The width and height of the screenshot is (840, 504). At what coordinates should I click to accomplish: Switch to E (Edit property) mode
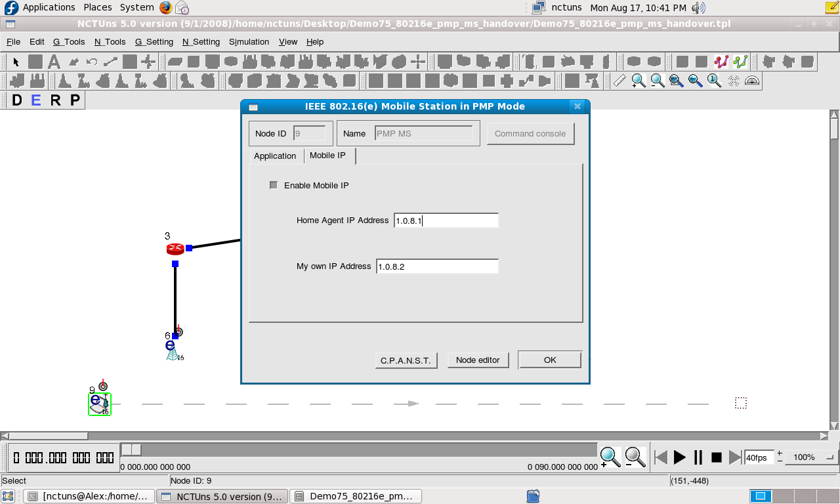(36, 100)
